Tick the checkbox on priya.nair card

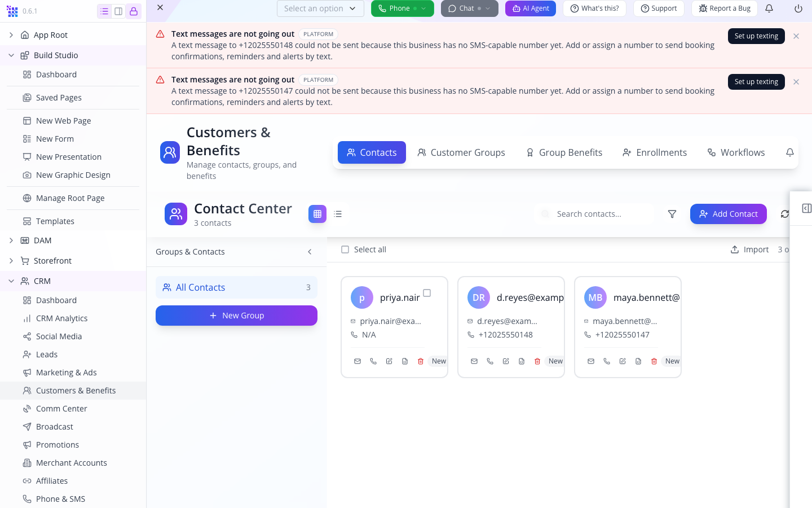[x=427, y=293]
